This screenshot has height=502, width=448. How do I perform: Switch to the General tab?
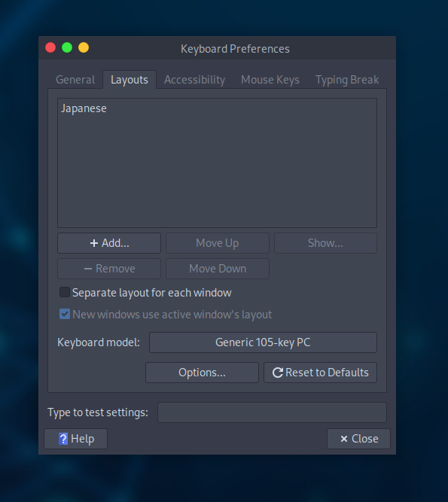point(75,80)
